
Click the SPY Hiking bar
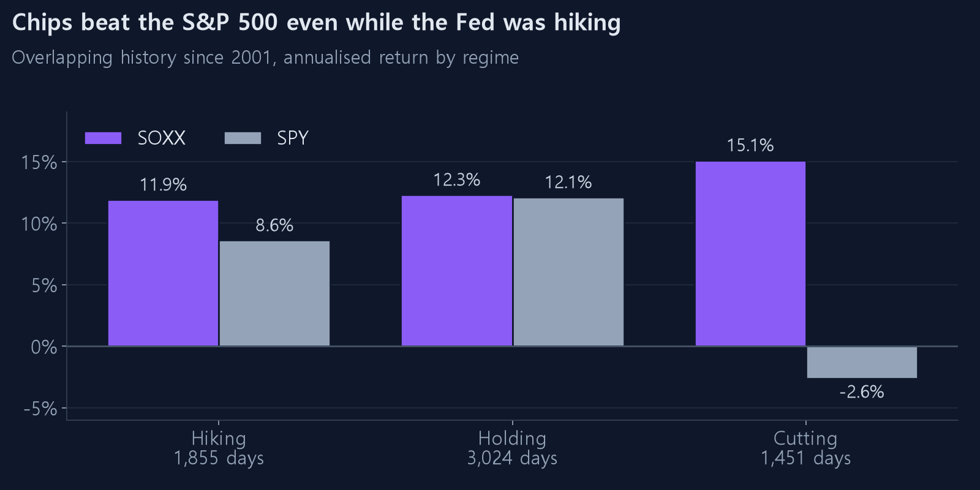click(274, 293)
